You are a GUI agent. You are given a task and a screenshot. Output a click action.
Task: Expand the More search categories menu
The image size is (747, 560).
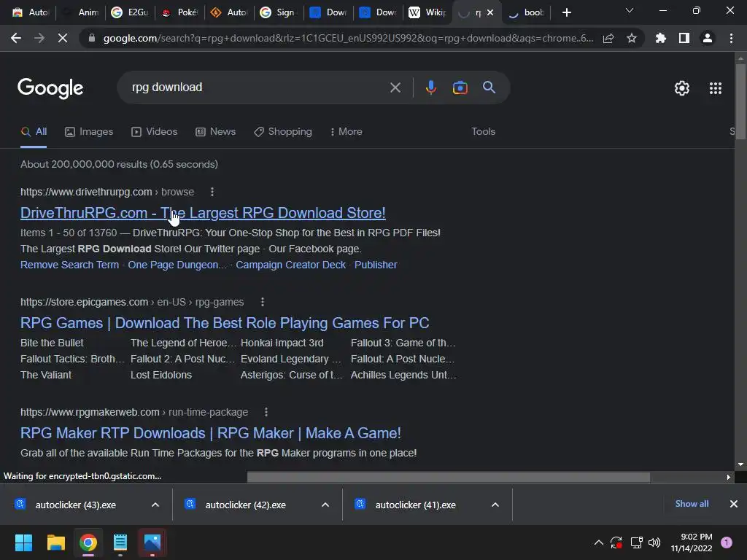347,132
